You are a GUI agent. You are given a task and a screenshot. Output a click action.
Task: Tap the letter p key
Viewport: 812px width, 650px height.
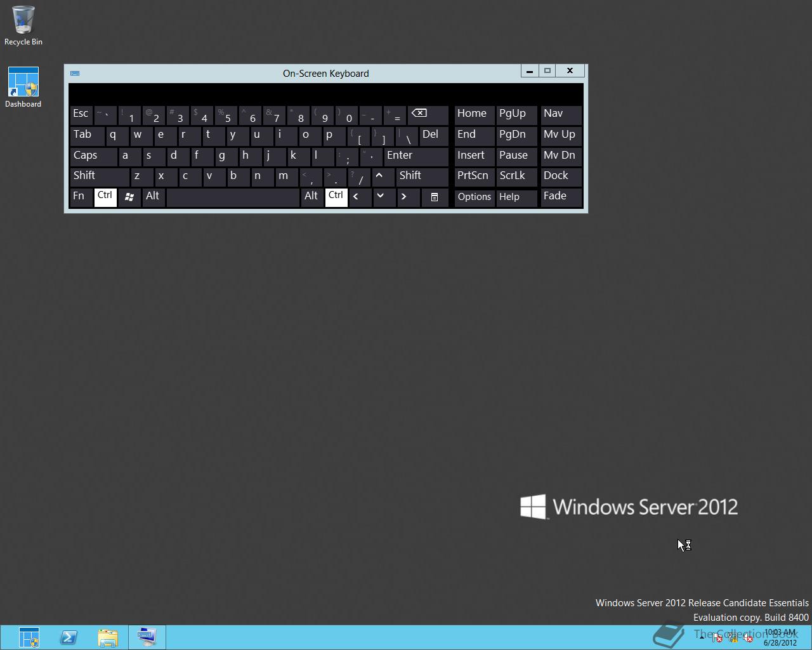tap(334, 135)
